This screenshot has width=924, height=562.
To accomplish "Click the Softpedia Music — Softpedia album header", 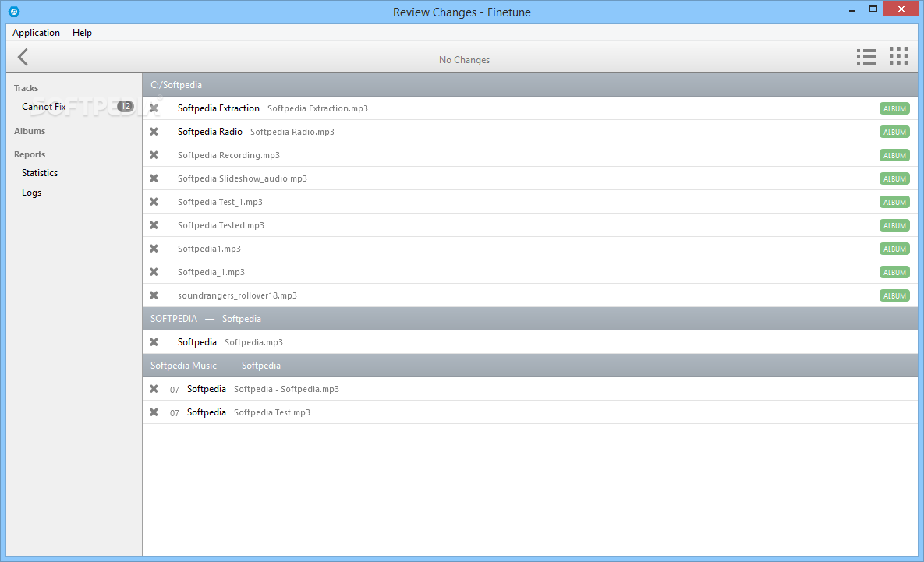I will [x=529, y=366].
